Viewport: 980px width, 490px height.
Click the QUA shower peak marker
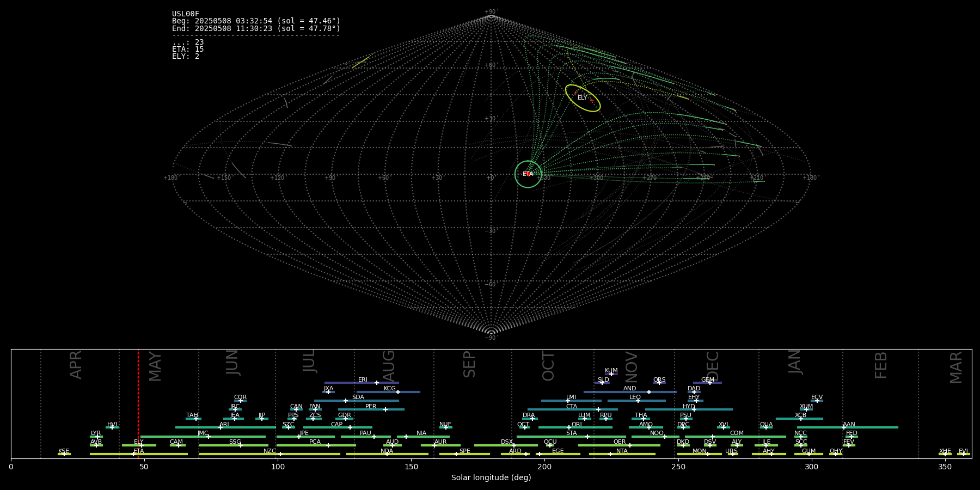[765, 427]
